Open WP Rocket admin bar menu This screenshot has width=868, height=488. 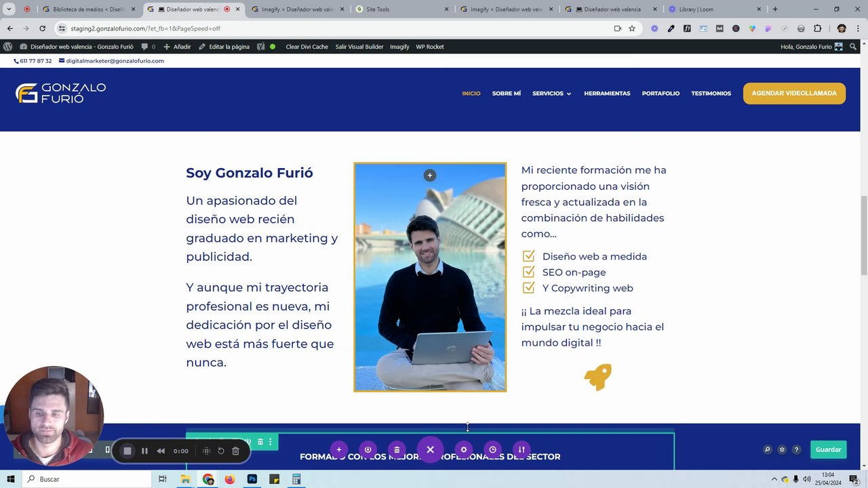[x=430, y=47]
